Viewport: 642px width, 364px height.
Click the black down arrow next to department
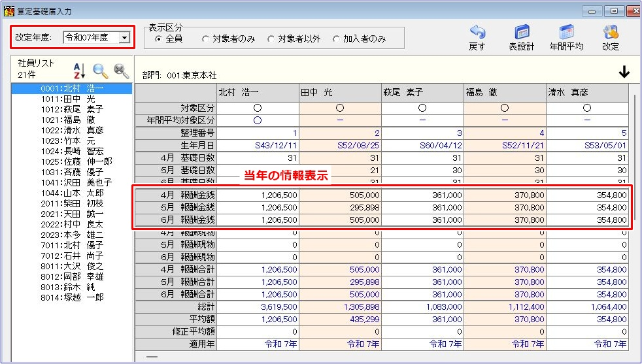click(624, 73)
